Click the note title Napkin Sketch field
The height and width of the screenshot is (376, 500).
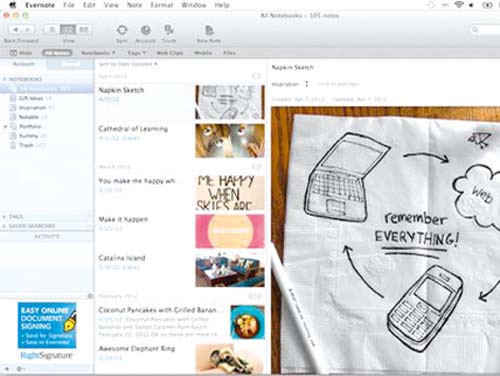(293, 67)
